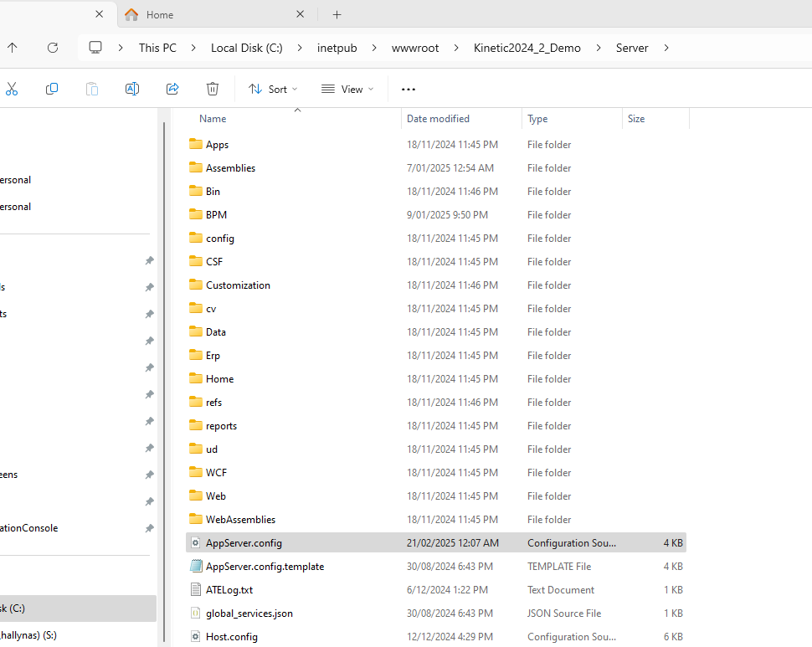The height and width of the screenshot is (647, 812).
Task: Select the Cut tool in the toolbar
Action: tap(13, 89)
